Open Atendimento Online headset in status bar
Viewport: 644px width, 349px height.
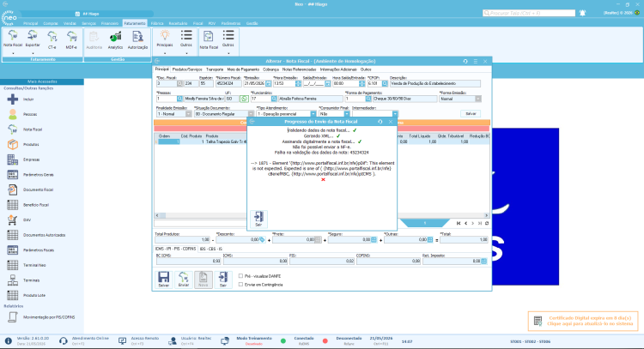click(x=64, y=340)
